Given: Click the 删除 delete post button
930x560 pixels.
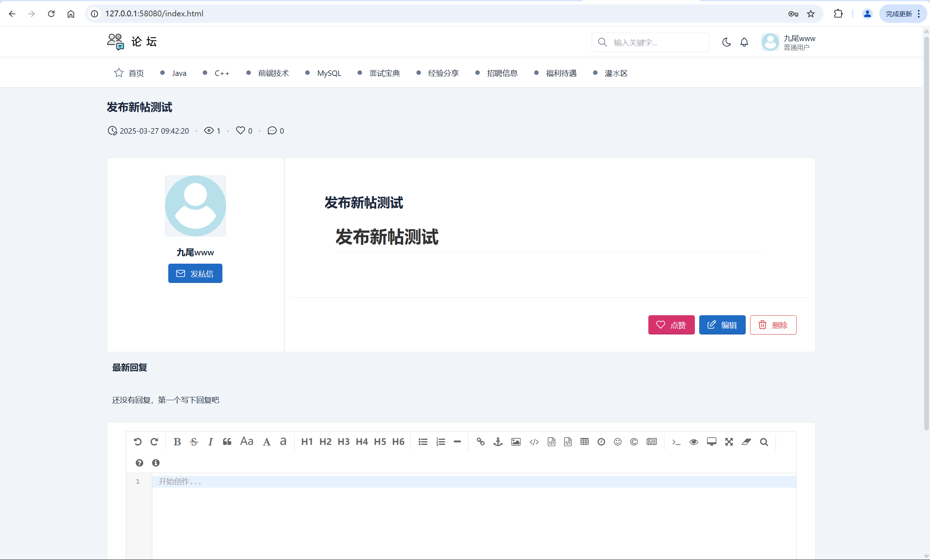Looking at the screenshot, I should pos(773,325).
